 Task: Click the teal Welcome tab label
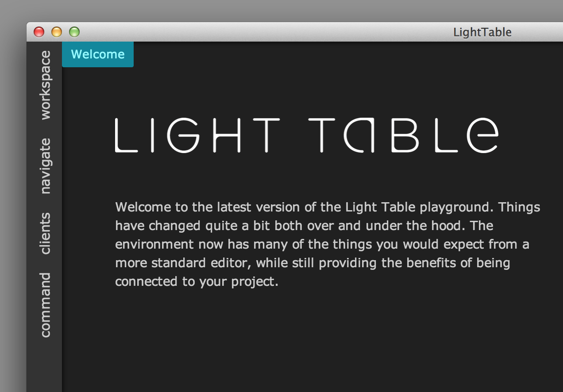(97, 54)
